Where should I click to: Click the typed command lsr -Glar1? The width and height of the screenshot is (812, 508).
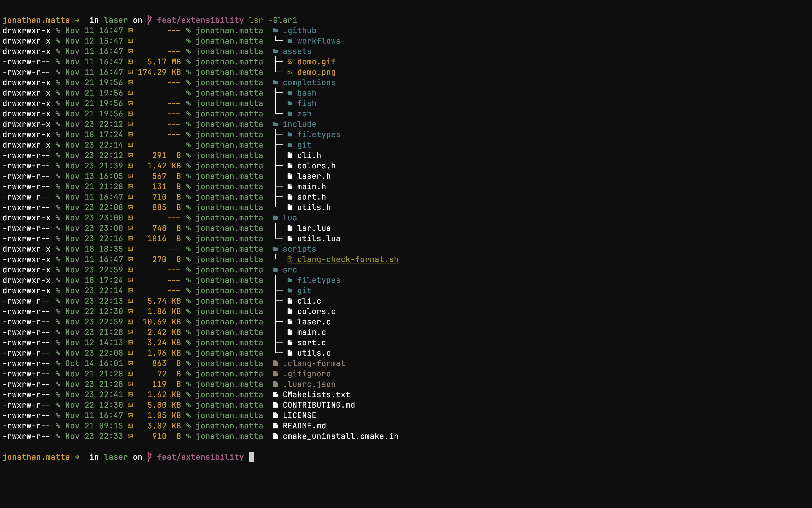click(x=273, y=20)
